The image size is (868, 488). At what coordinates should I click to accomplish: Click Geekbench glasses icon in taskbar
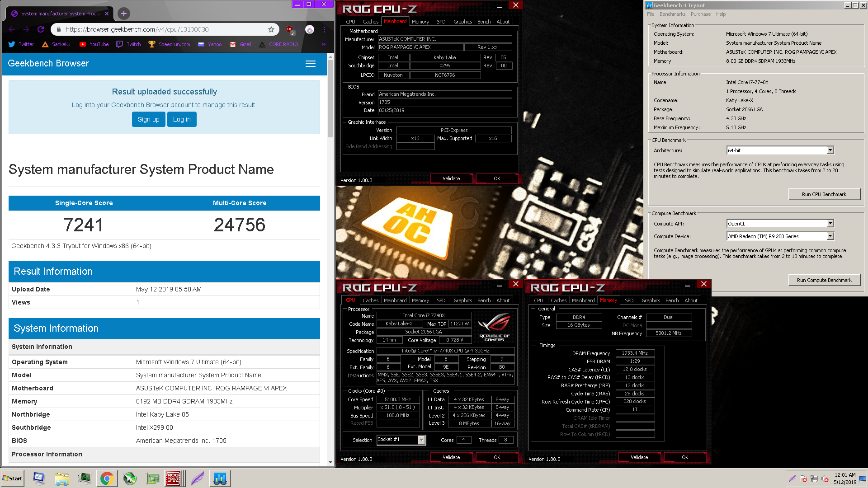click(220, 479)
